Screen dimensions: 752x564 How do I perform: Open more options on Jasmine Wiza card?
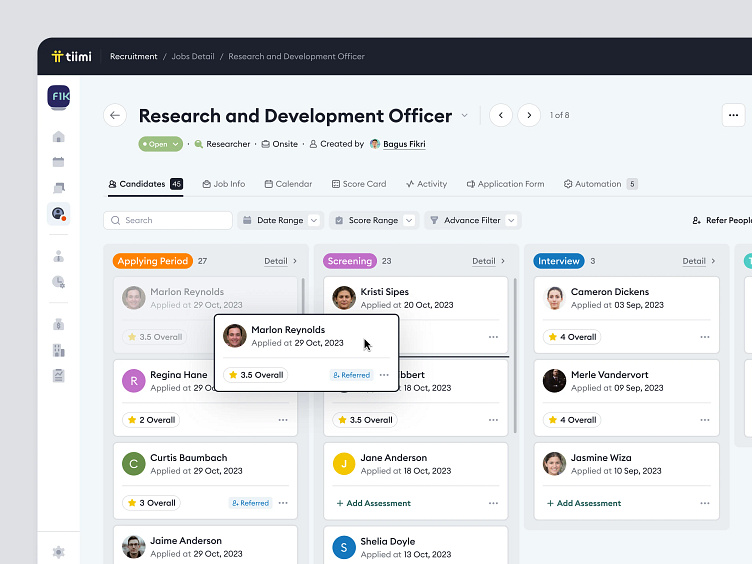pyautogui.click(x=705, y=503)
